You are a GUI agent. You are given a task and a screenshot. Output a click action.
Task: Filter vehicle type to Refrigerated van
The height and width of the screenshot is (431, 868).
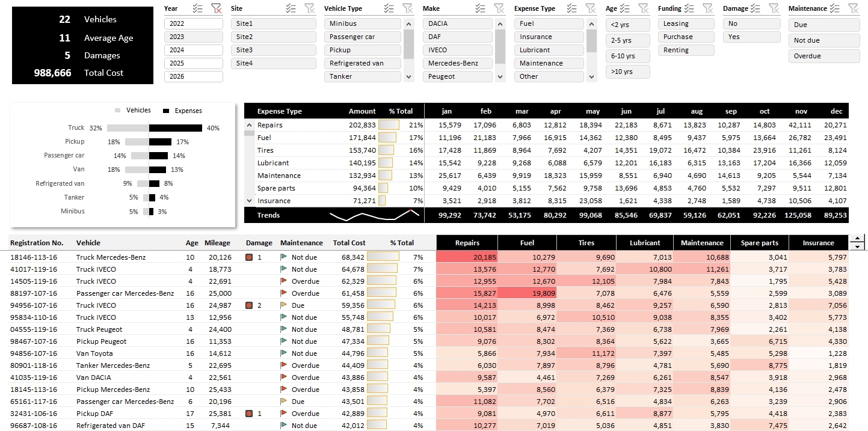363,63
